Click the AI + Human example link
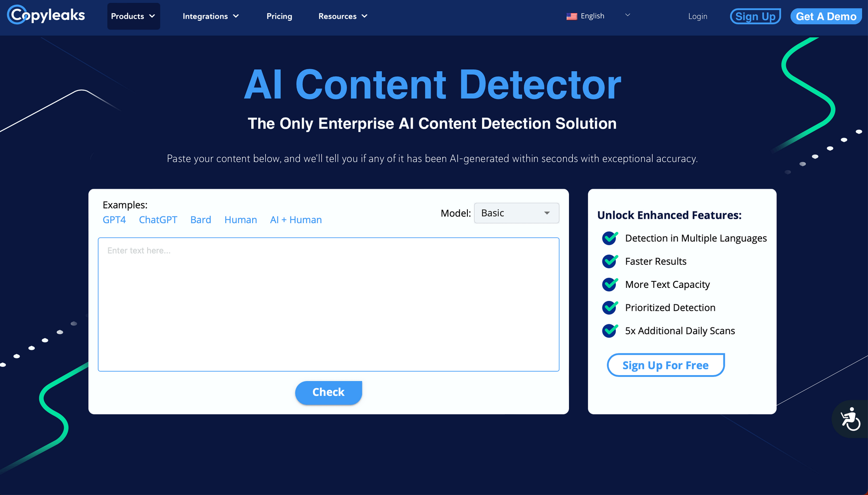Image resolution: width=868 pixels, height=495 pixels. tap(295, 220)
